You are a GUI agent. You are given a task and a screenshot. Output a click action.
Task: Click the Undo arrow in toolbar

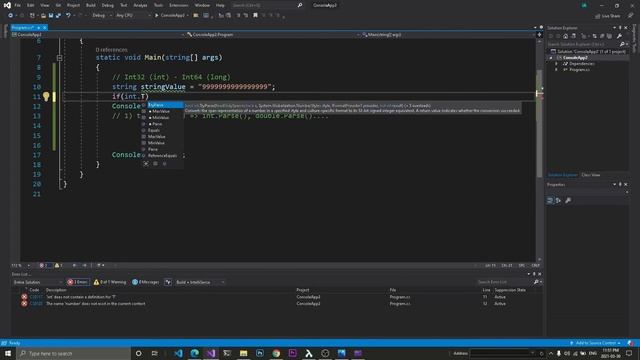pyautogui.click(x=68, y=15)
